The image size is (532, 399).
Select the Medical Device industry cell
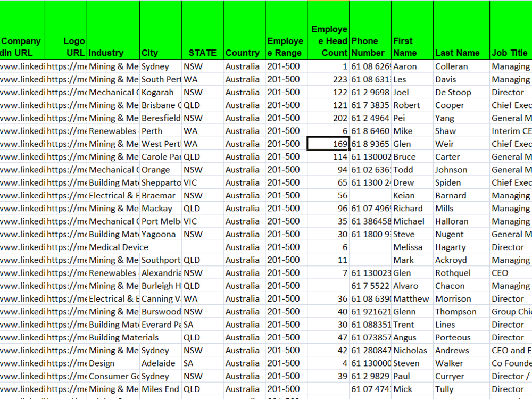pyautogui.click(x=113, y=247)
